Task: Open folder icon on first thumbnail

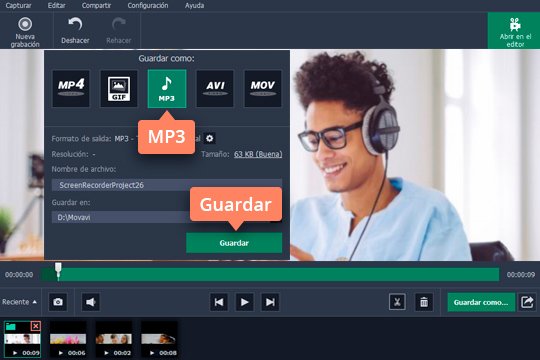Action: tap(11, 326)
